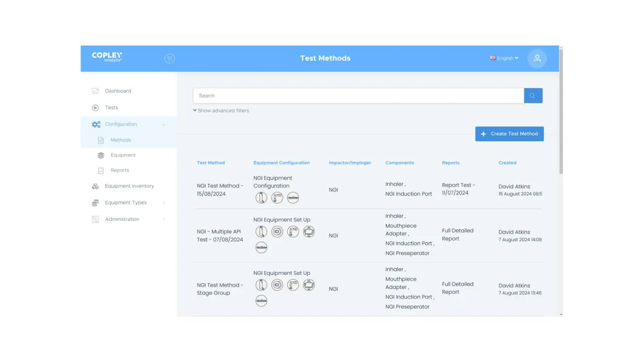This screenshot has height=362, width=644.
Task: Click NGI impactor icon in NGI Test Method - 15/08/2024 row
Action: (x=293, y=198)
